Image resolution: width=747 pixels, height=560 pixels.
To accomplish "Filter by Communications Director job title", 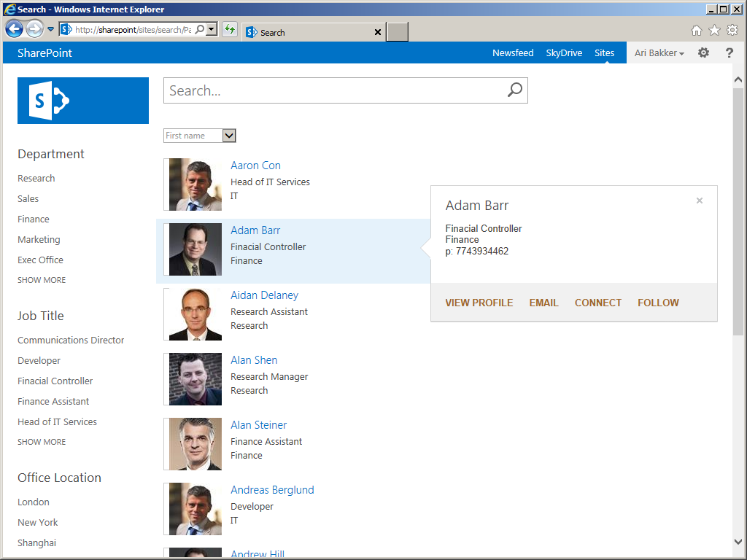I will (71, 340).
